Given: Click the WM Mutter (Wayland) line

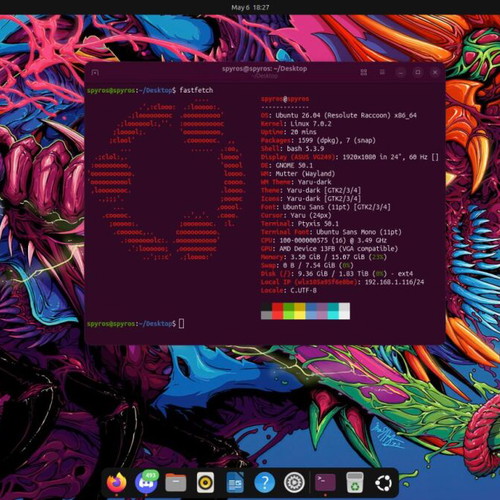Looking at the screenshot, I should pos(298,174).
